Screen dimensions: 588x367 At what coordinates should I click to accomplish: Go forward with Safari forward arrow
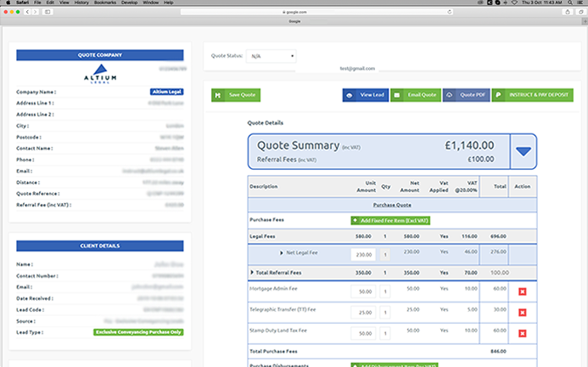36,12
